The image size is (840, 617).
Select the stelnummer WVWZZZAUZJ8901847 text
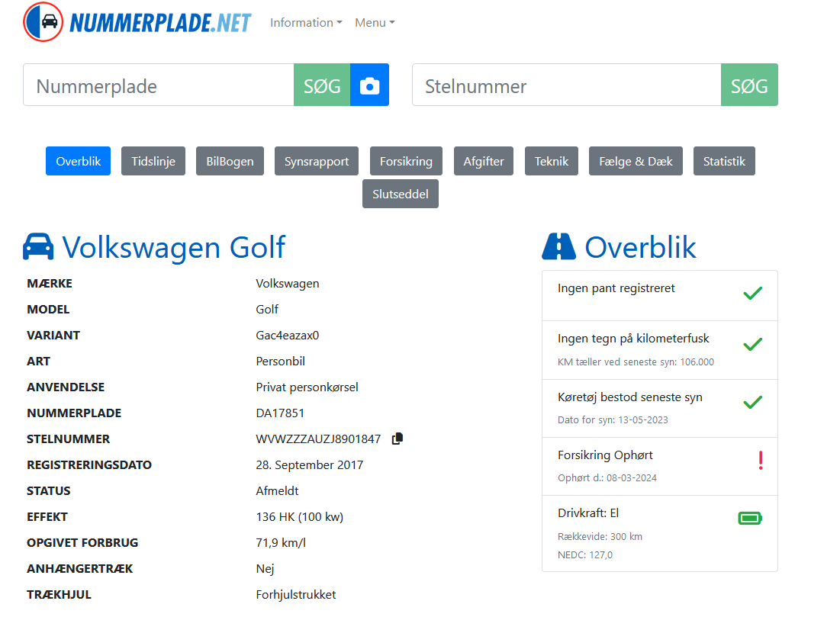(x=318, y=439)
